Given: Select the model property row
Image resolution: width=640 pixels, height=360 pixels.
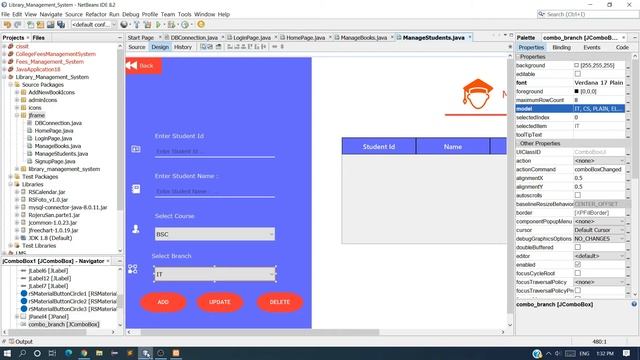Looking at the screenshot, I should pos(570,109).
